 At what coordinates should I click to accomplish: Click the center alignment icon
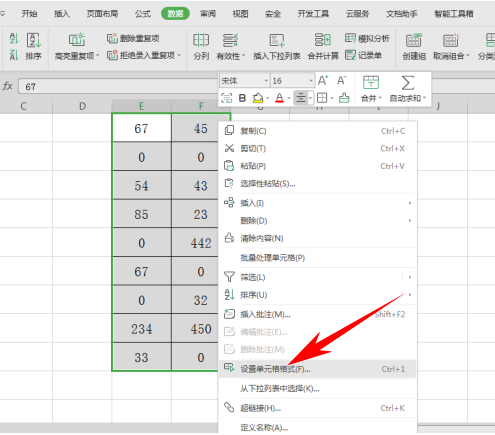301,98
